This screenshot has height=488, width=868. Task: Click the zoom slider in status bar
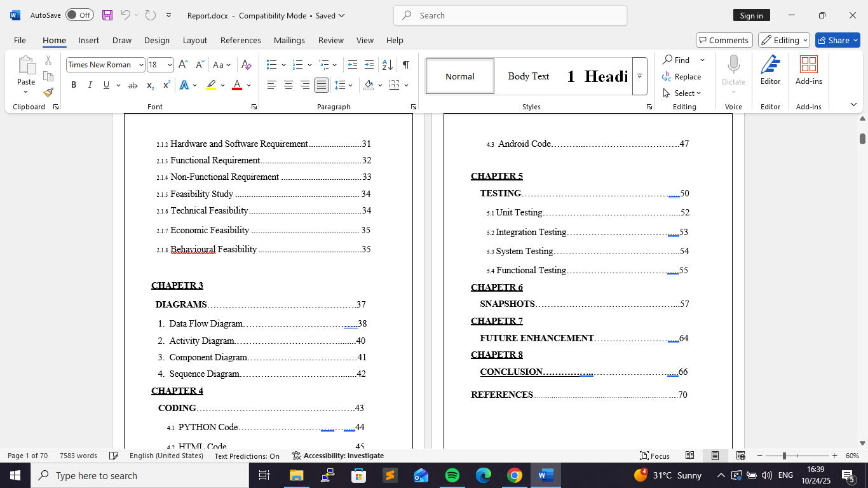785,456
